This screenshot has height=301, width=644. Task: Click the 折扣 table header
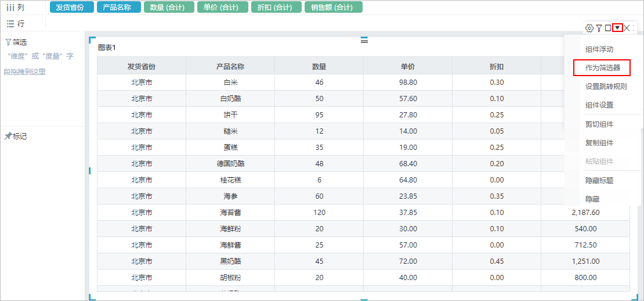pos(497,66)
